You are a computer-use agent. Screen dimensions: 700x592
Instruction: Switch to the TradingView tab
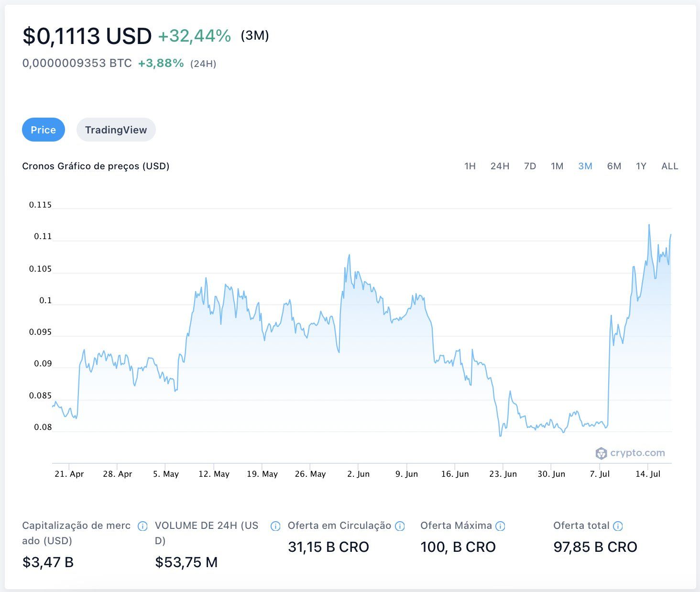[116, 130]
